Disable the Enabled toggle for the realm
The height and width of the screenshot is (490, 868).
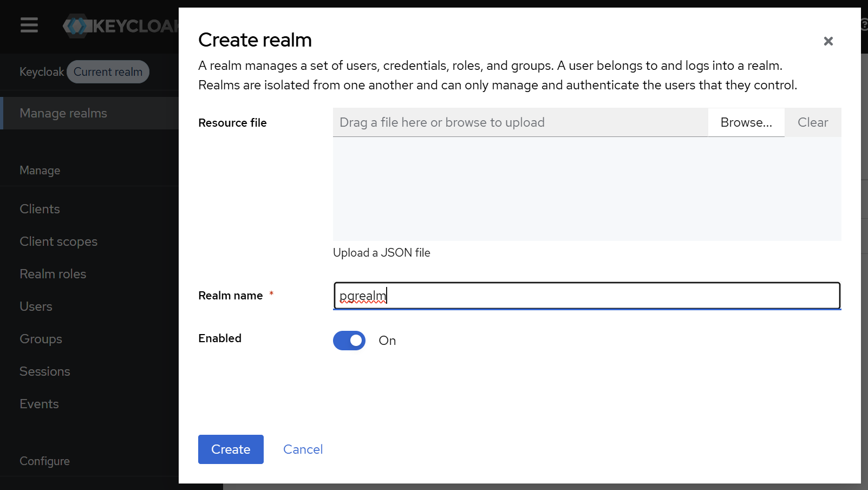[x=349, y=341]
